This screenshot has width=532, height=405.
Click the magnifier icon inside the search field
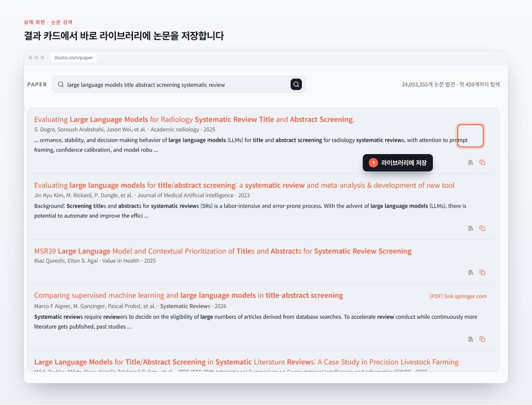[61, 84]
